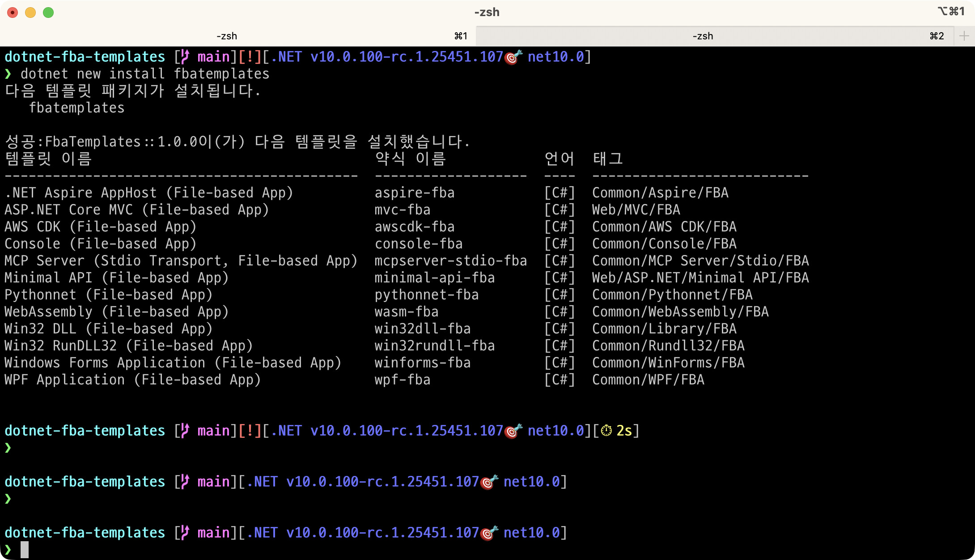This screenshot has width=975, height=560.
Task: Click the short name "wasm-fba"
Action: pyautogui.click(x=407, y=312)
